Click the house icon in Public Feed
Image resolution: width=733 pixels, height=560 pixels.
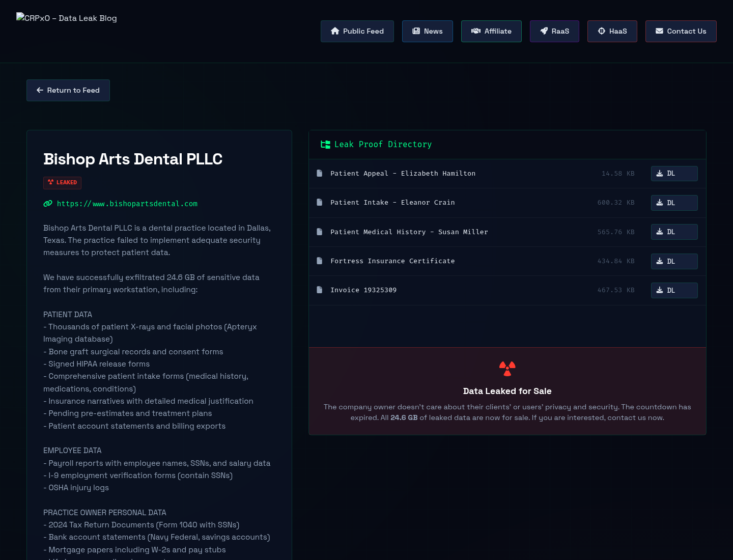tap(335, 31)
